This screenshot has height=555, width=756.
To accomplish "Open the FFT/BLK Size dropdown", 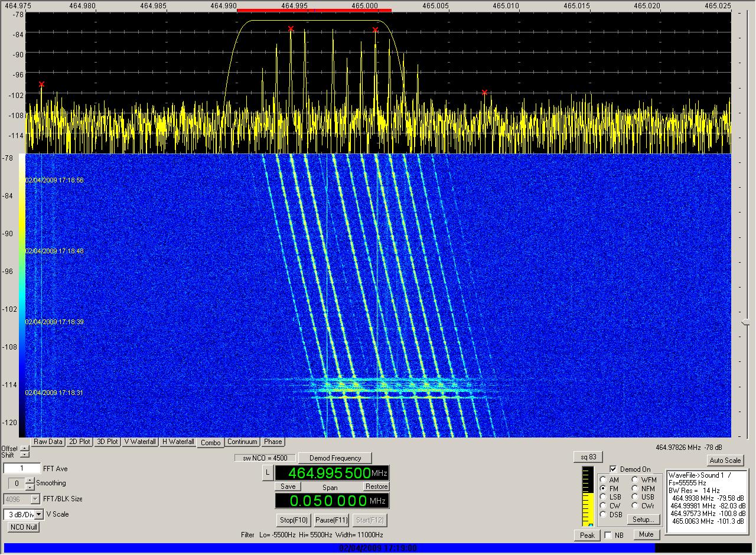I will point(35,499).
